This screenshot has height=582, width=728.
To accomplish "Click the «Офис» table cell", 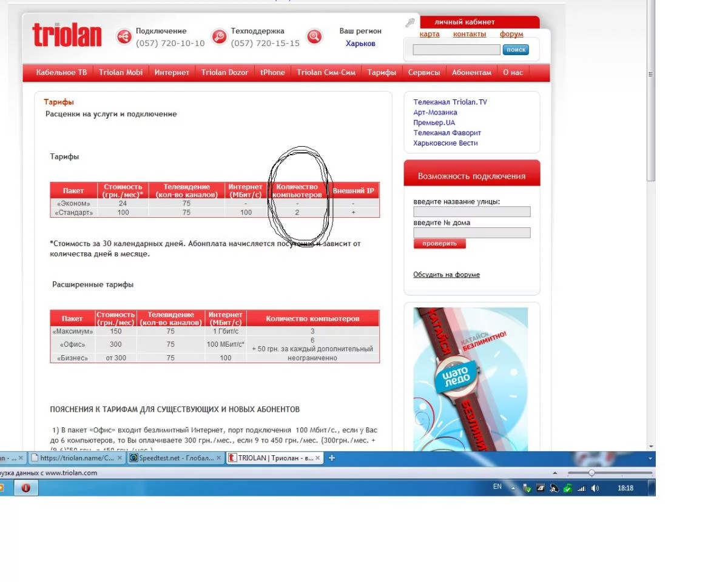I will pyautogui.click(x=72, y=344).
